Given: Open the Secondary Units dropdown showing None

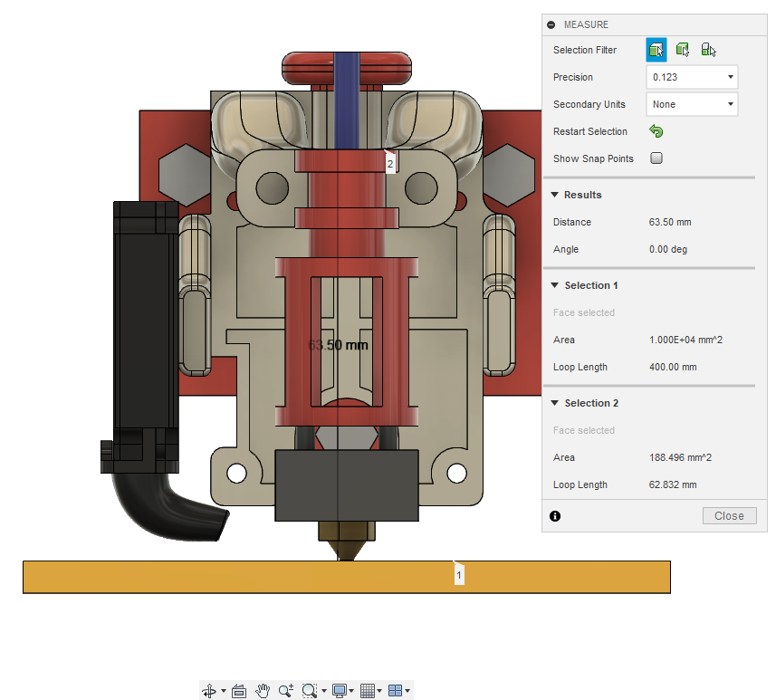Looking at the screenshot, I should (692, 104).
